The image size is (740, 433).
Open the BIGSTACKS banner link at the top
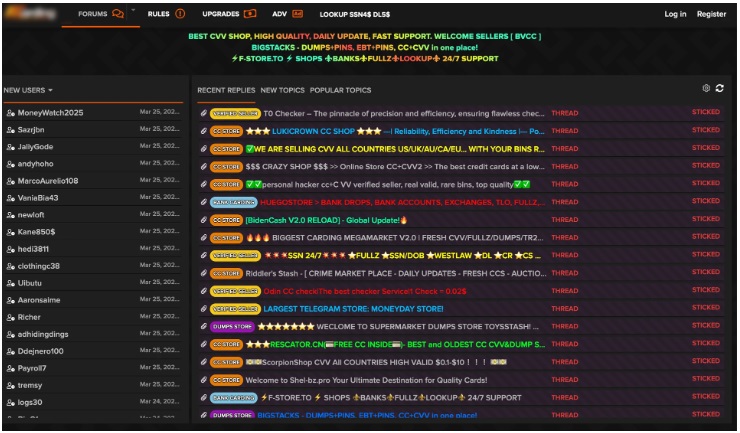pos(364,48)
